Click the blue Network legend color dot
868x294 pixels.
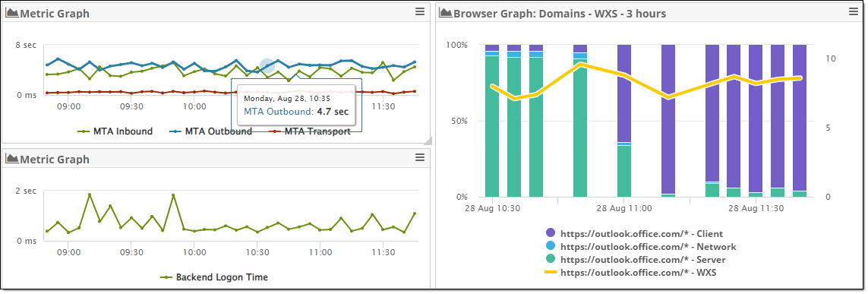click(x=551, y=246)
